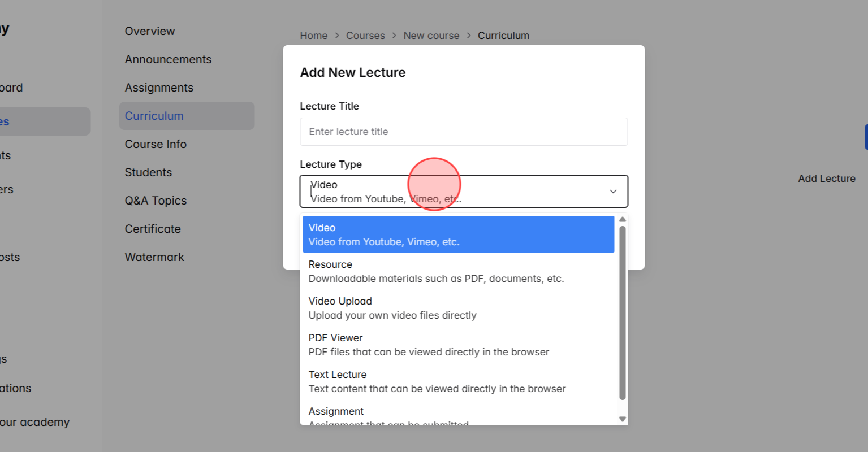Show the Students list
The height and width of the screenshot is (452, 868).
(x=148, y=172)
